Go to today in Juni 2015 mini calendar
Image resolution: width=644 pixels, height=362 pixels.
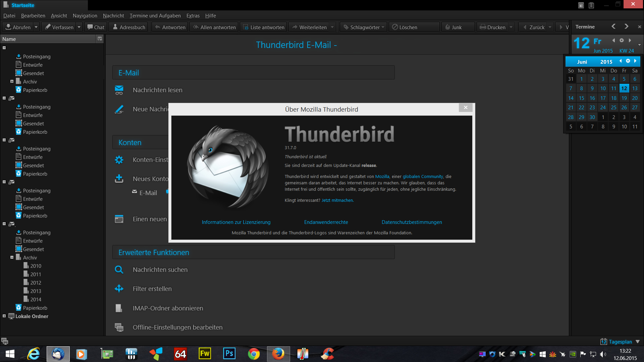[x=628, y=61]
